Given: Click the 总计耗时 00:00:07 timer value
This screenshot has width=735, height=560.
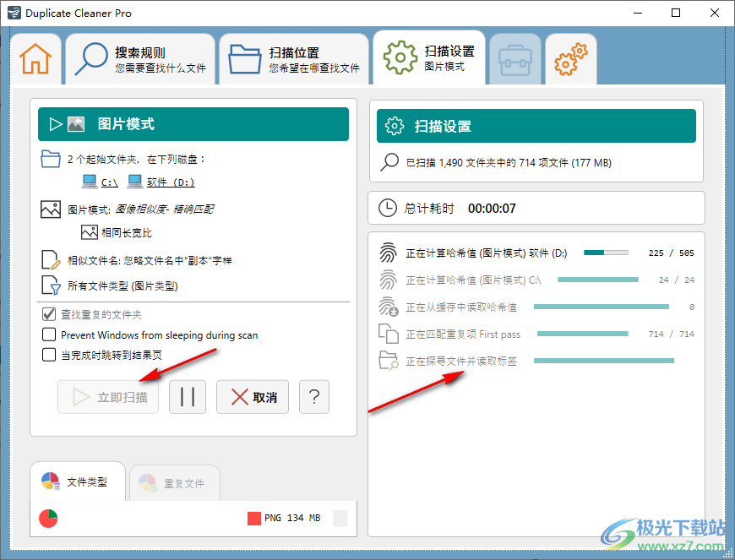Looking at the screenshot, I should tap(492, 208).
